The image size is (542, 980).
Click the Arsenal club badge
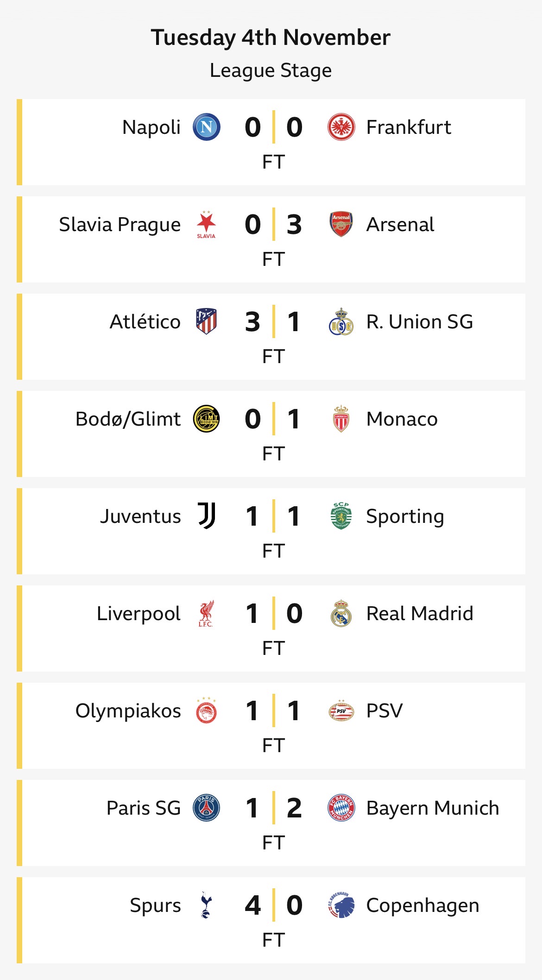(341, 225)
